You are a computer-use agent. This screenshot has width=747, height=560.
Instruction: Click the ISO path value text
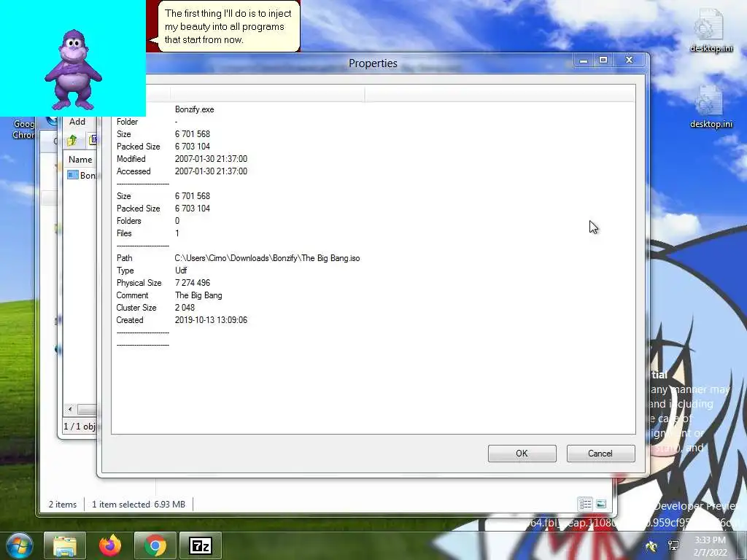click(x=267, y=258)
